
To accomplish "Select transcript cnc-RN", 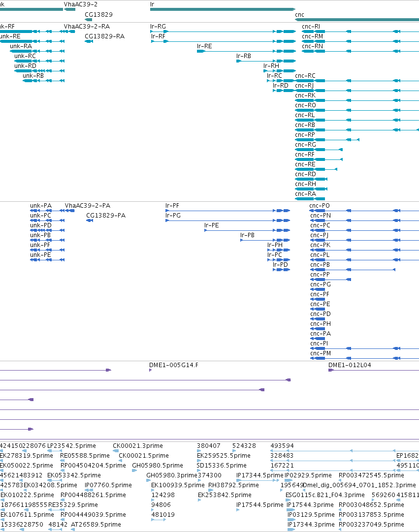I will [312, 46].
